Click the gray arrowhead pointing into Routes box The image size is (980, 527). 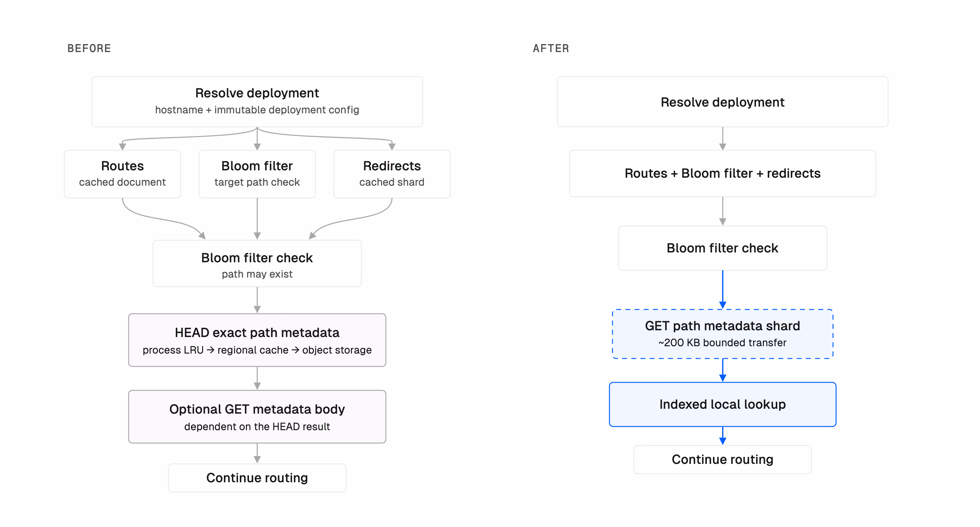click(x=123, y=146)
